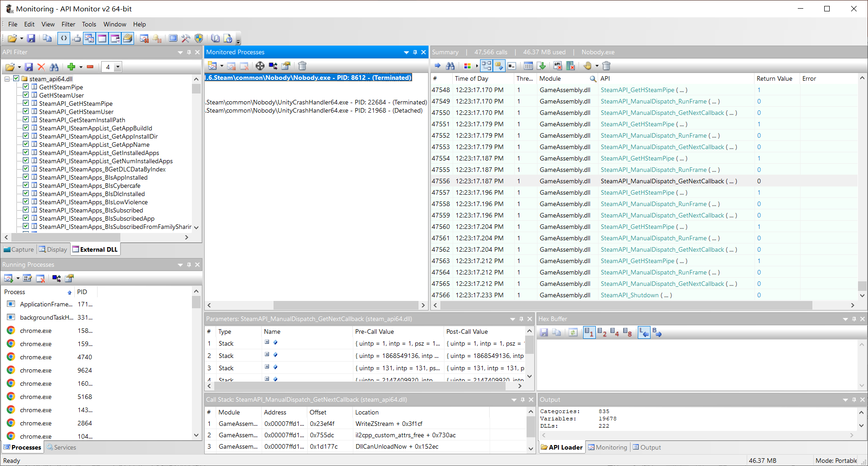The image size is (868, 466).
Task: Click the 1-byte grouping icon in Hex Buffer
Action: point(589,333)
